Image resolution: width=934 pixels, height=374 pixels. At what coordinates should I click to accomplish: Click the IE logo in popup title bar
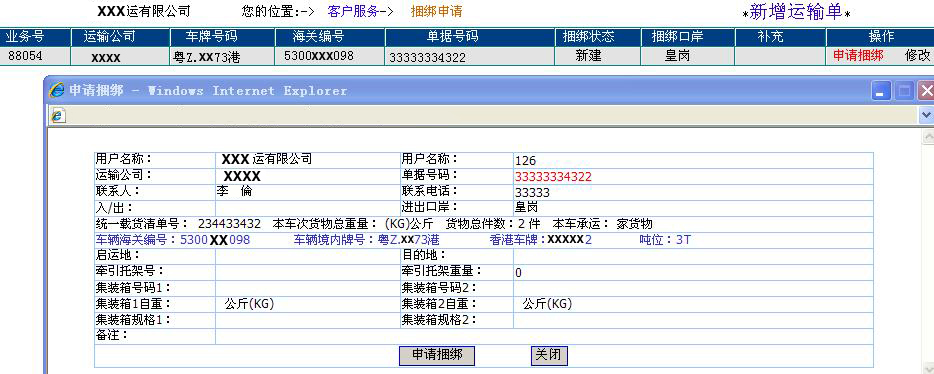click(x=57, y=91)
